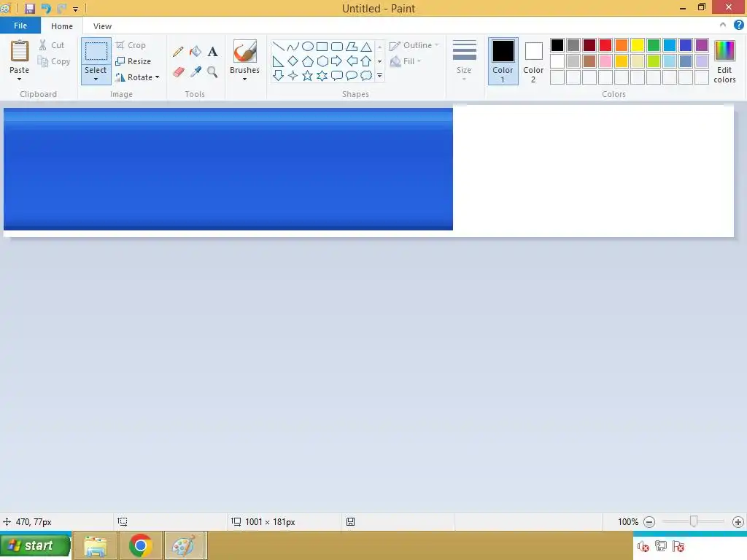Select the Oval callout shape

pos(352,75)
